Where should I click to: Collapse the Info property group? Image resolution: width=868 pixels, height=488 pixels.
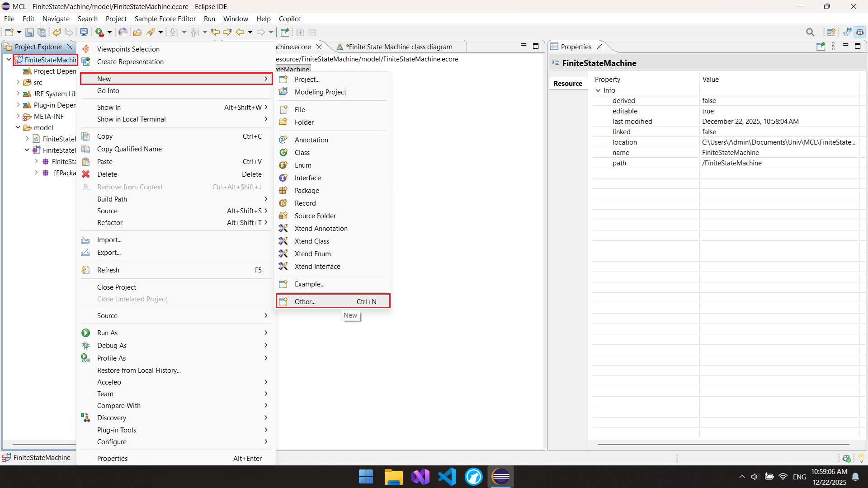pos(598,90)
